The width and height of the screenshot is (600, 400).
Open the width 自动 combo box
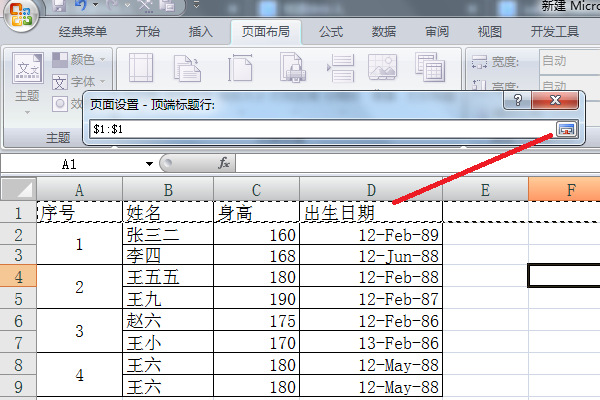(569, 61)
